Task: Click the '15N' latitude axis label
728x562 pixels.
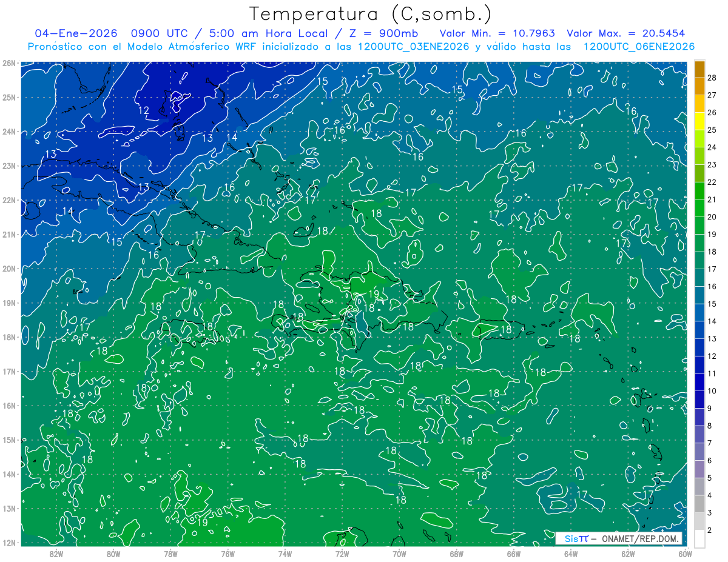Action: (8, 440)
